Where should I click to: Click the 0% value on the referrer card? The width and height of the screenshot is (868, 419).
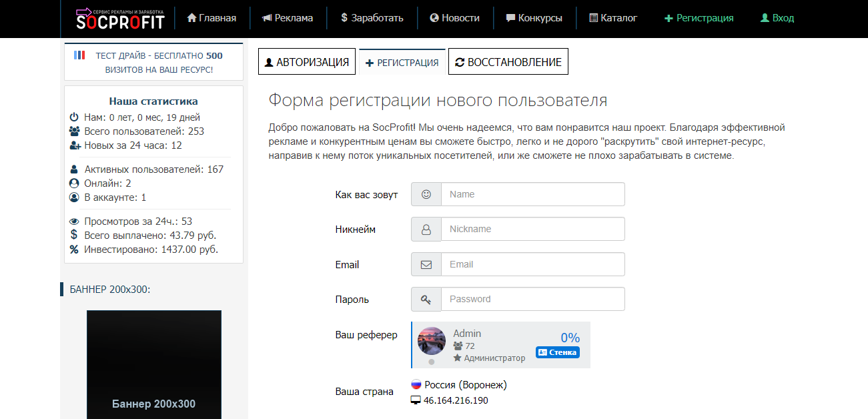(570, 338)
